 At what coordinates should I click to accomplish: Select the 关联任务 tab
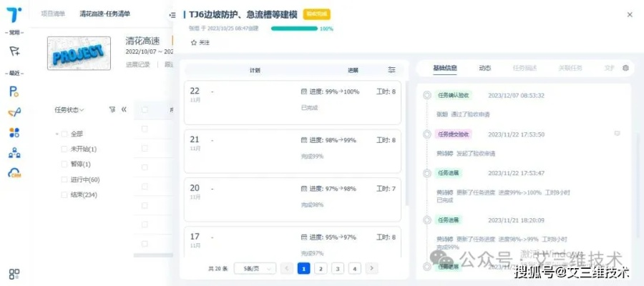(x=570, y=68)
